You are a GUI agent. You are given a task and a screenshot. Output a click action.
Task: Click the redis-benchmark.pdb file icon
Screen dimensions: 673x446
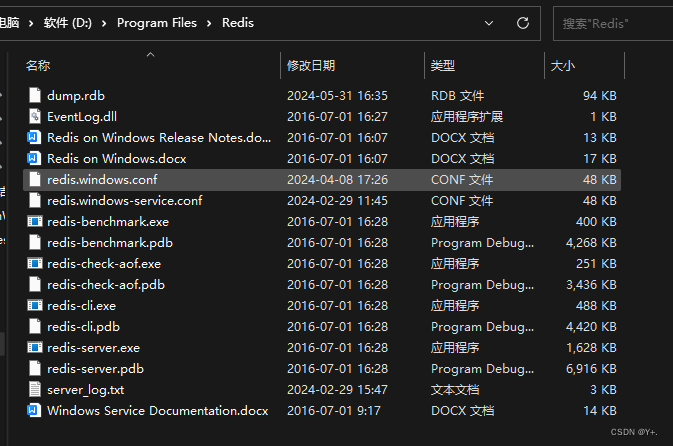(35, 243)
